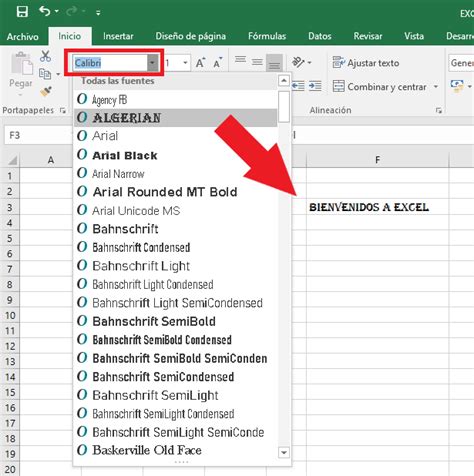Select row 10 header
This screenshot has width=474, height=476.
coord(10,315)
